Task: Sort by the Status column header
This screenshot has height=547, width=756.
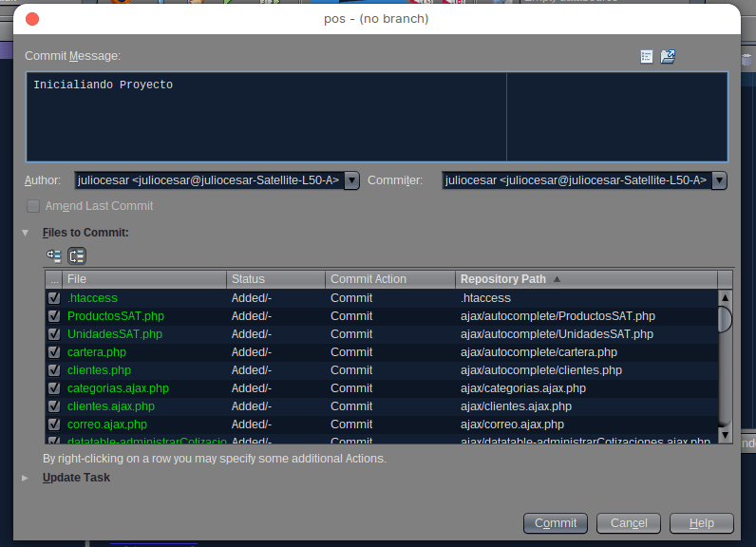Action: click(275, 279)
